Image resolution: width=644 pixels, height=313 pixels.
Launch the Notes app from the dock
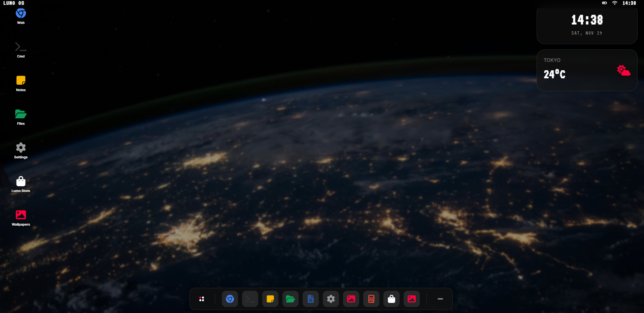[x=270, y=299]
